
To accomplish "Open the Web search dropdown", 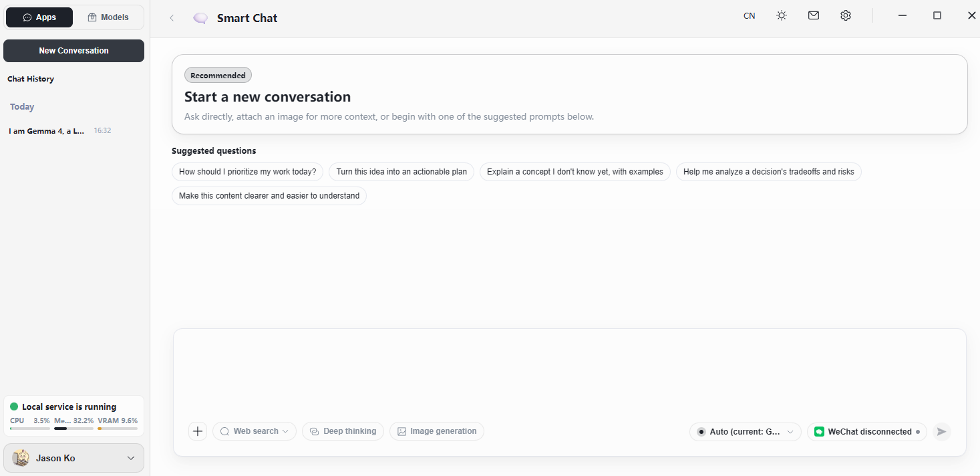I will click(x=255, y=431).
